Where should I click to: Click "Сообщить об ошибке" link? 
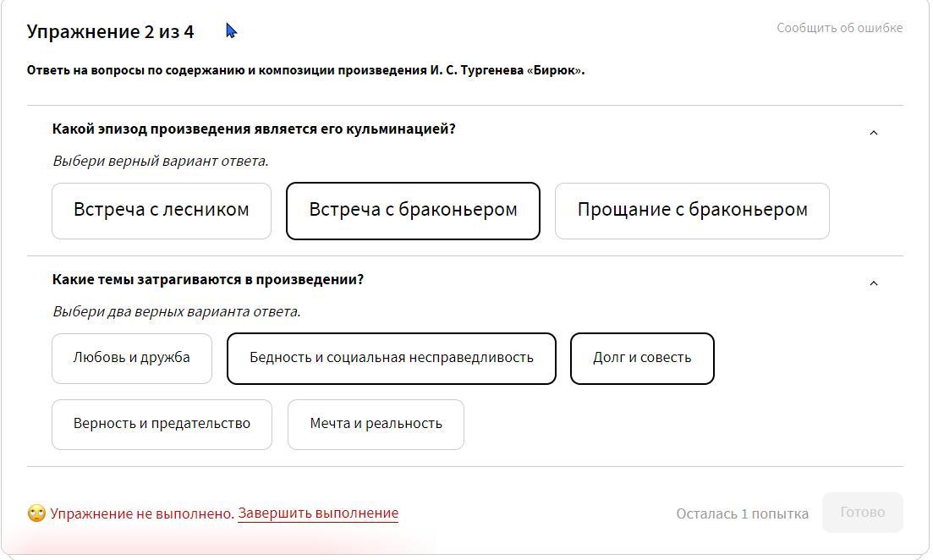tap(839, 28)
